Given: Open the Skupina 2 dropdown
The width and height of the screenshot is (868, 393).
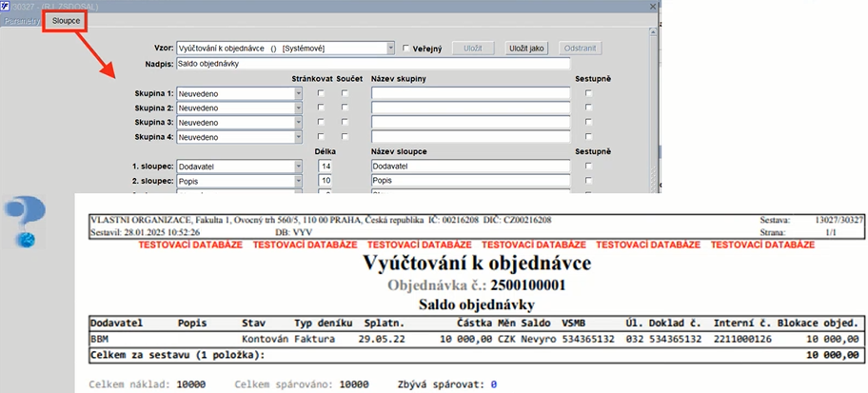Looking at the screenshot, I should (x=299, y=108).
